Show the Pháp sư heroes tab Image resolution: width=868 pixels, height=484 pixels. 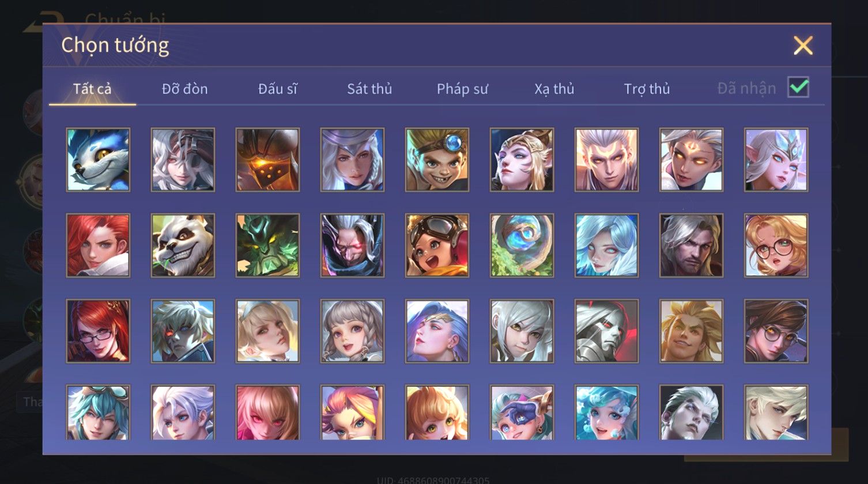point(462,89)
